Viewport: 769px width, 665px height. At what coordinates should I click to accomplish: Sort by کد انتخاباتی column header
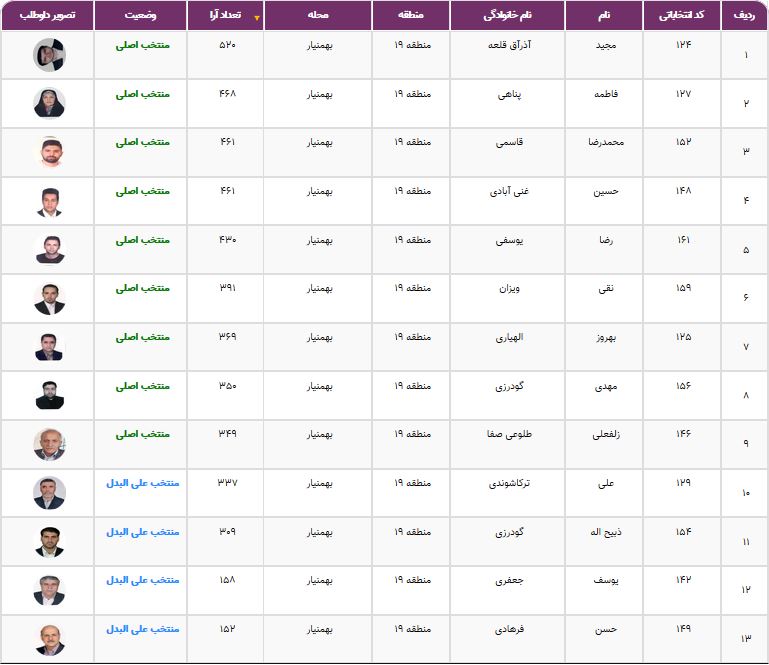(x=682, y=15)
